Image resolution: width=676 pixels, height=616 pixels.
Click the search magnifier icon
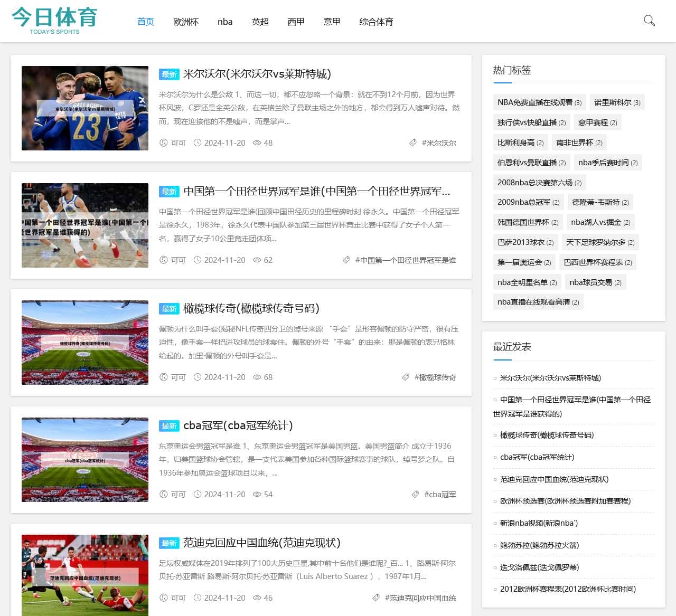click(x=649, y=21)
